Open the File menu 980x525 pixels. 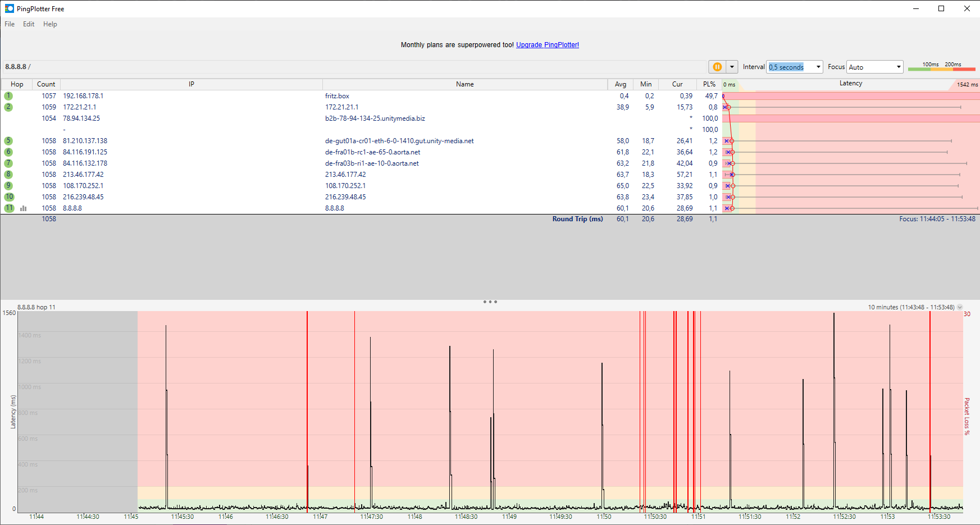(x=10, y=24)
